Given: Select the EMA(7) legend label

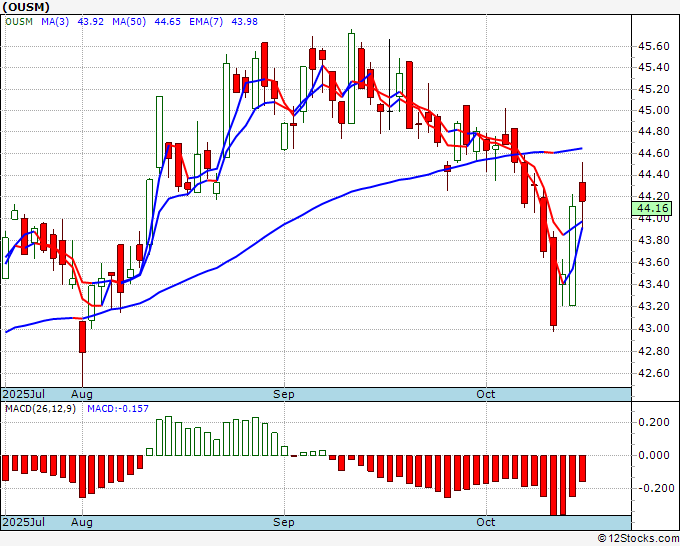Looking at the screenshot, I should tap(206, 22).
